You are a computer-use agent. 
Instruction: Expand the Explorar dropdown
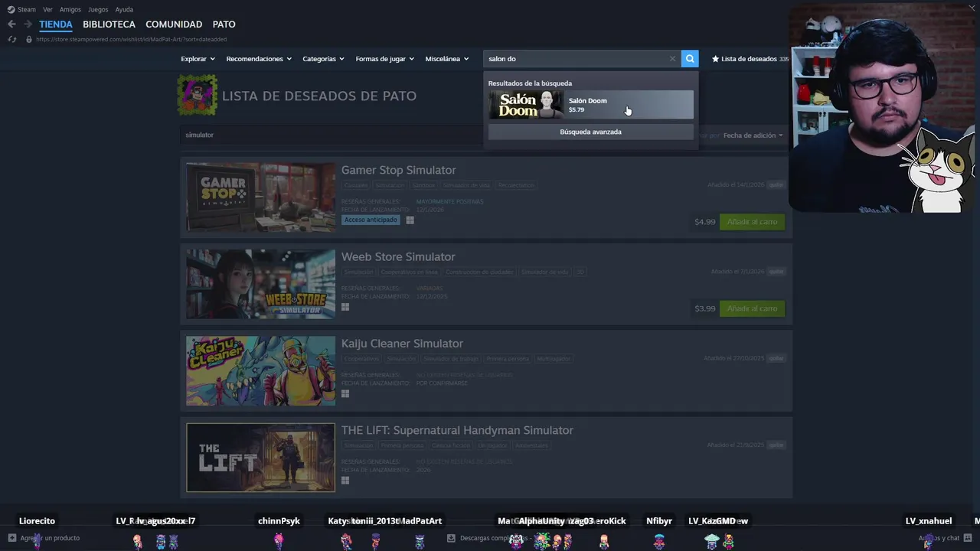(198, 59)
